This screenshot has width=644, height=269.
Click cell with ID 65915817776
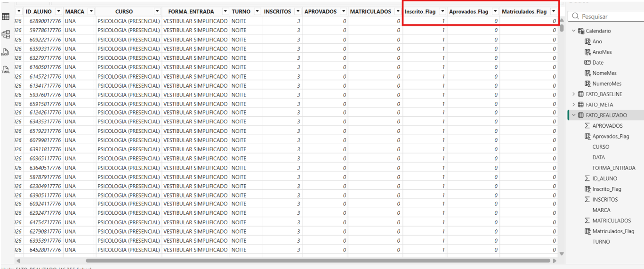click(x=42, y=104)
